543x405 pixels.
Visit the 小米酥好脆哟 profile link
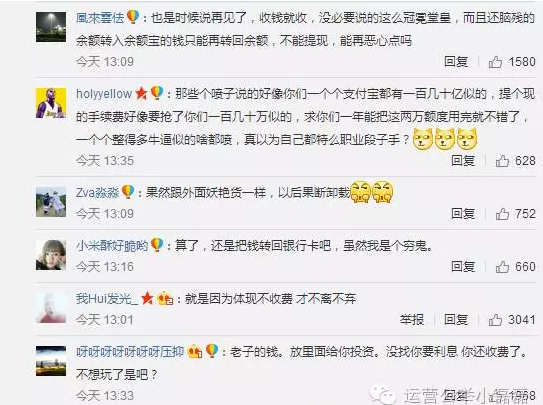click(112, 245)
